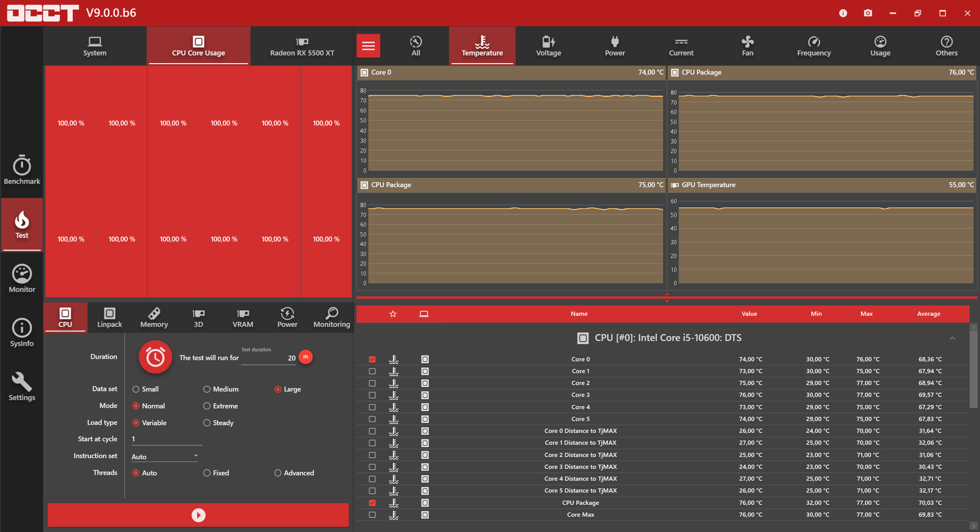Show Fan sensor readings
Screen dimensions: 980x532
click(747, 46)
